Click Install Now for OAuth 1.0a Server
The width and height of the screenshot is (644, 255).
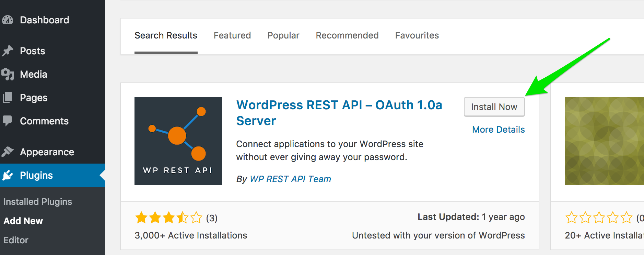(x=494, y=107)
